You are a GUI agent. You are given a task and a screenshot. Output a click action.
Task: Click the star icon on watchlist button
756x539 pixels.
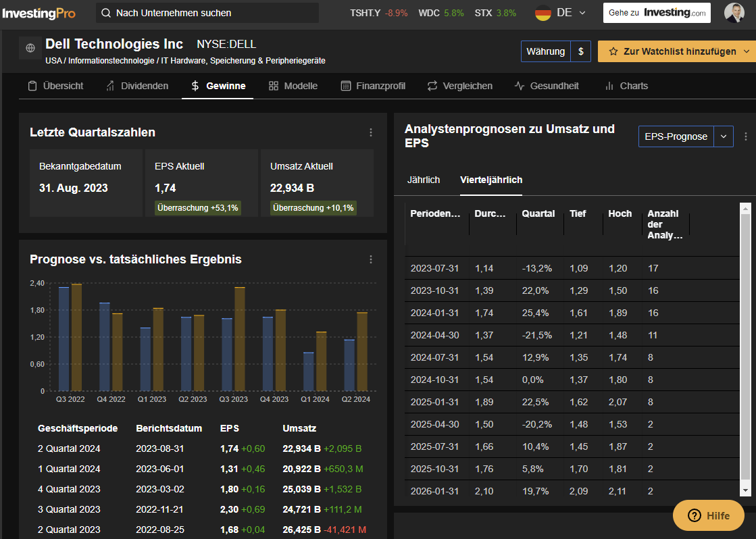pos(613,51)
